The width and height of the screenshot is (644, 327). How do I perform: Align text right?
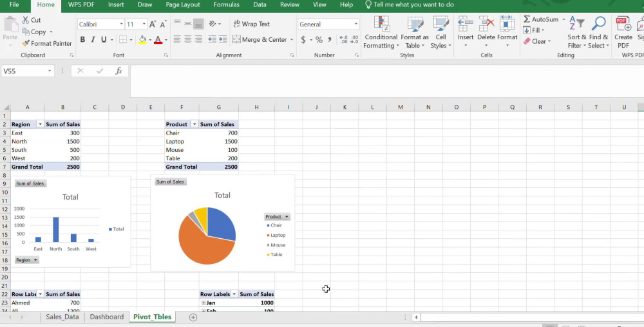pos(198,39)
